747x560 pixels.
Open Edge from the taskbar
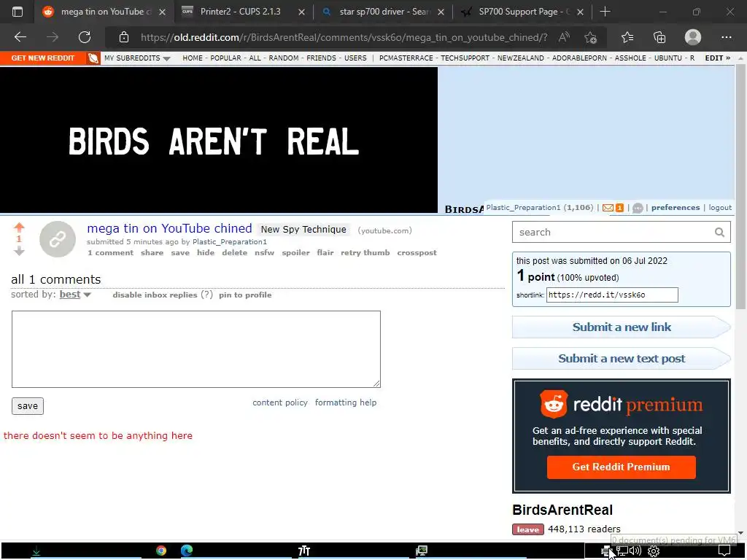(x=187, y=551)
